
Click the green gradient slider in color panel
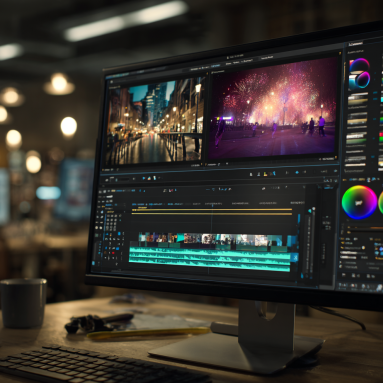[356, 141]
